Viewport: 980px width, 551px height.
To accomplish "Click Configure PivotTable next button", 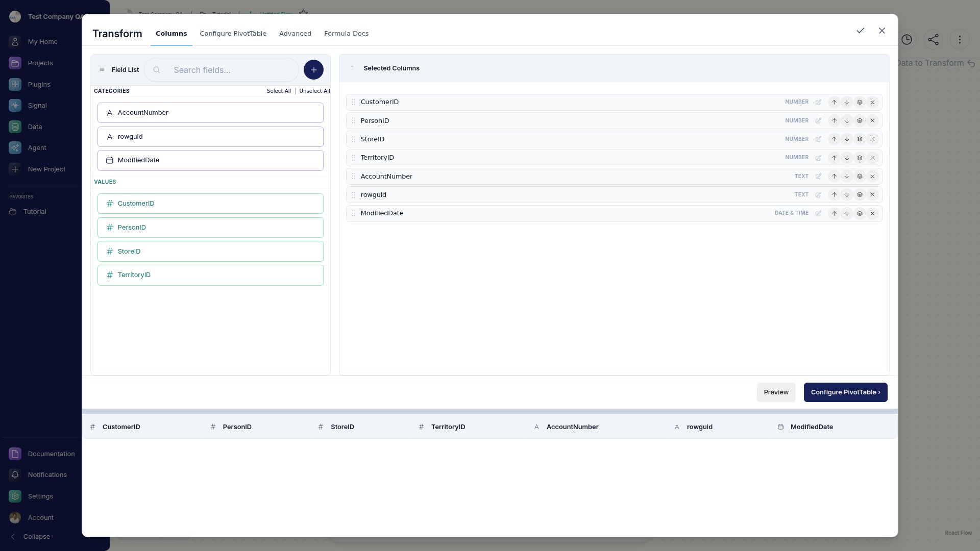I will tap(845, 392).
